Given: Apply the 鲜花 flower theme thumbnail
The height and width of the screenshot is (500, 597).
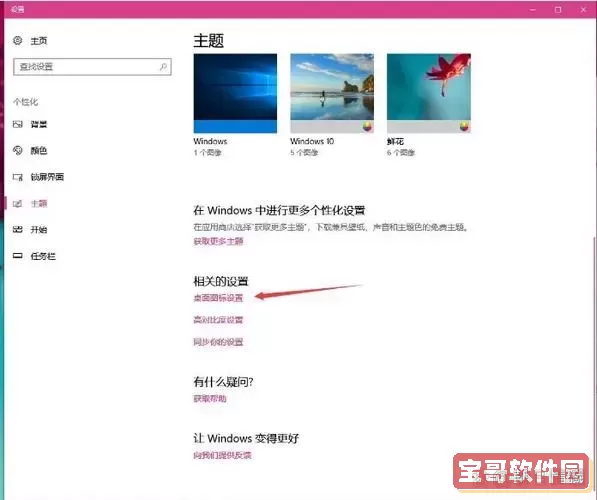Looking at the screenshot, I should point(429,93).
